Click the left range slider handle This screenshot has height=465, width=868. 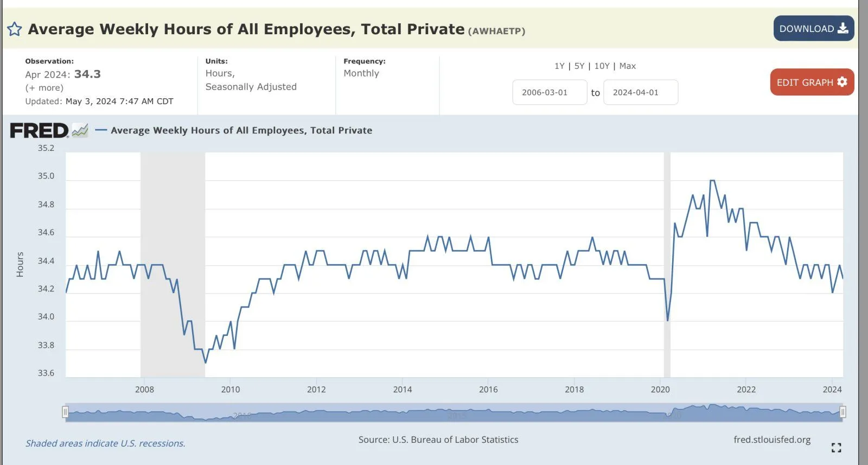pos(65,412)
